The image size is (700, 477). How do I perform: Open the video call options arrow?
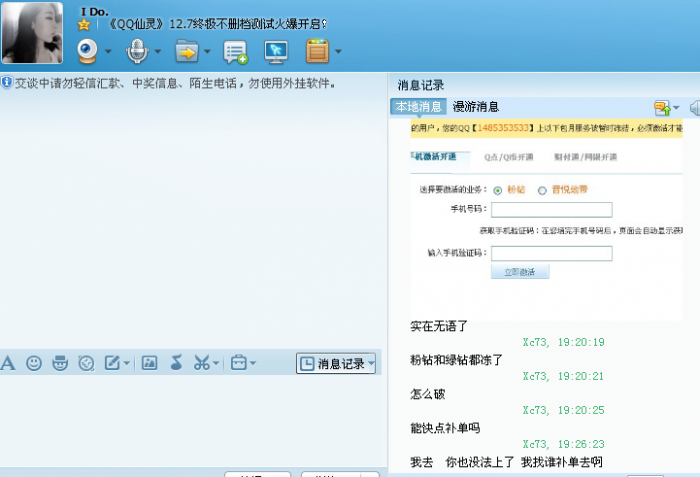(108, 51)
